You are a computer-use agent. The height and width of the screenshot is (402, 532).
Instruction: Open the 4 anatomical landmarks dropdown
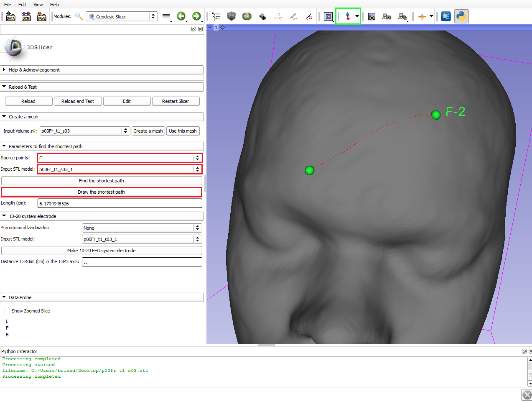(x=142, y=228)
